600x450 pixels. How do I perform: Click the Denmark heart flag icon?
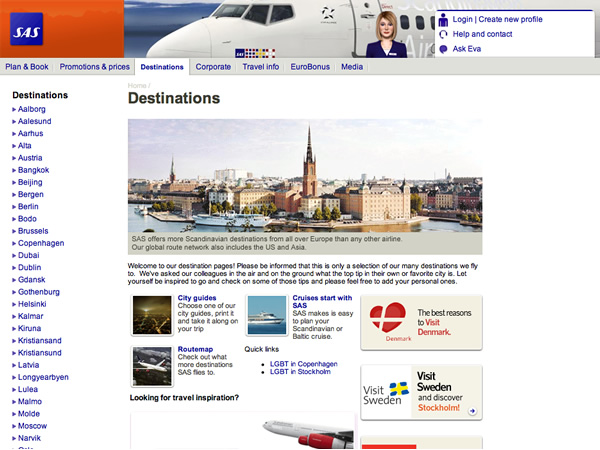click(x=388, y=318)
